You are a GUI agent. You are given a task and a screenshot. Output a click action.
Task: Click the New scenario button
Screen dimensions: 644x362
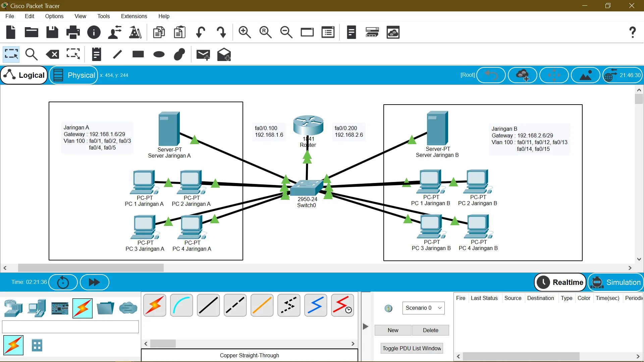click(393, 330)
